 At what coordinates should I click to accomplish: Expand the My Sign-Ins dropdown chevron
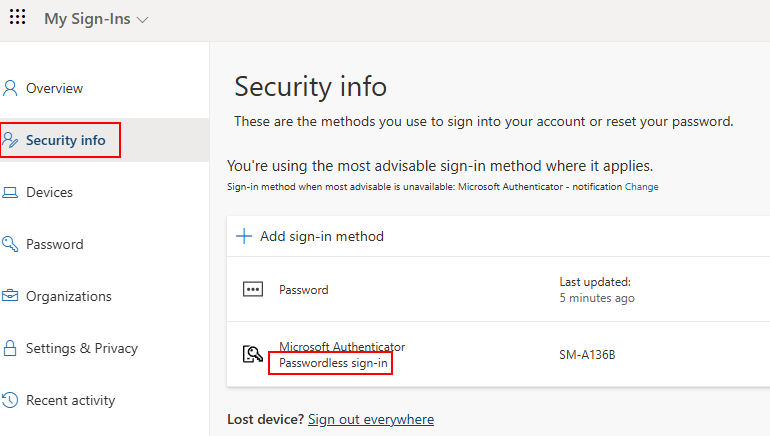(142, 20)
